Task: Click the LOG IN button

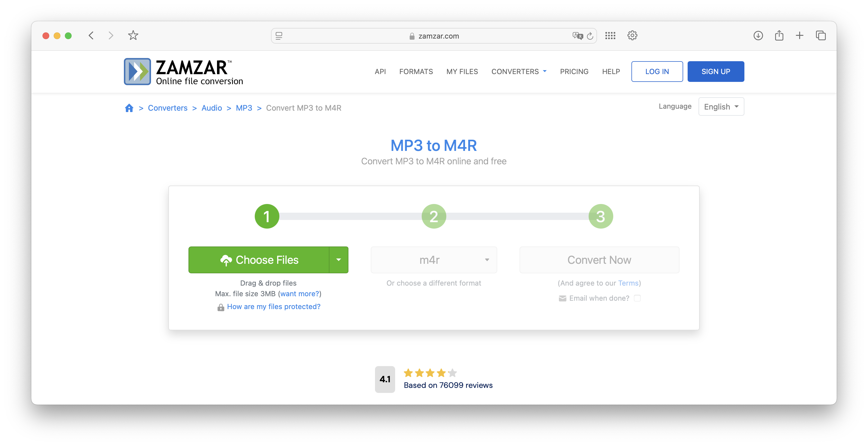Action: [x=657, y=71]
